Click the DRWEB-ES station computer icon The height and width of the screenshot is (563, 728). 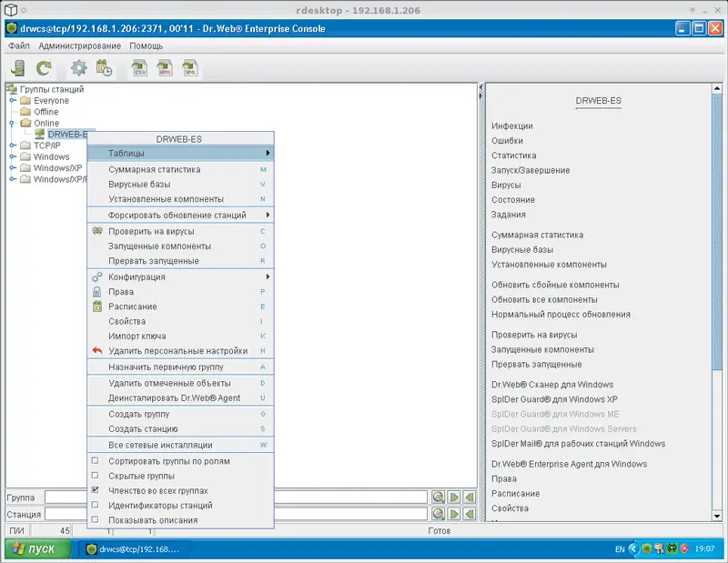pyautogui.click(x=40, y=134)
